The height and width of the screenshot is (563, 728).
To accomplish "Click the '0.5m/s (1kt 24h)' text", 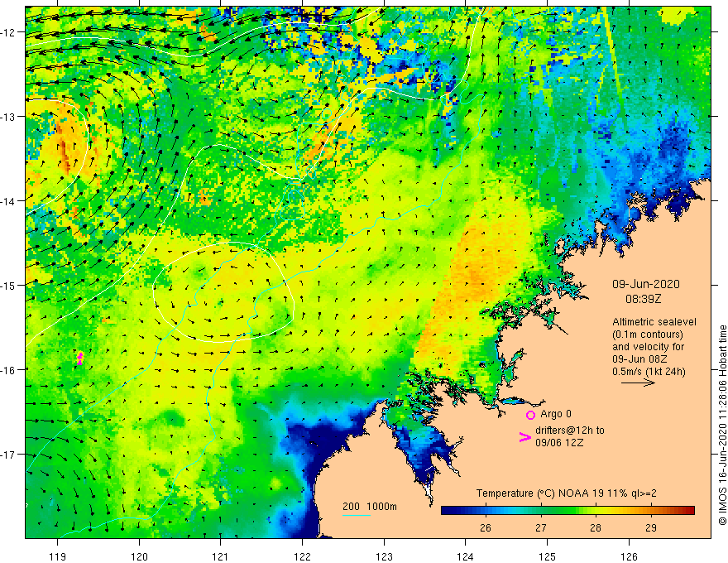I will (x=649, y=371).
